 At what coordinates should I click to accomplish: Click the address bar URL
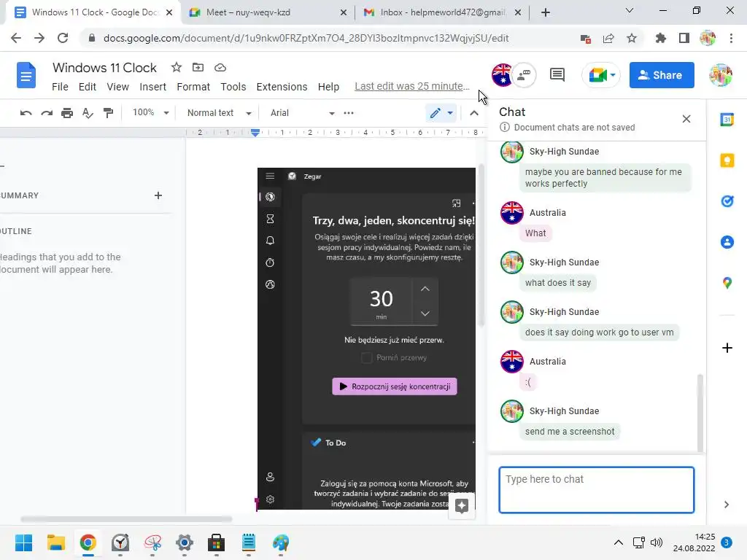coord(306,38)
